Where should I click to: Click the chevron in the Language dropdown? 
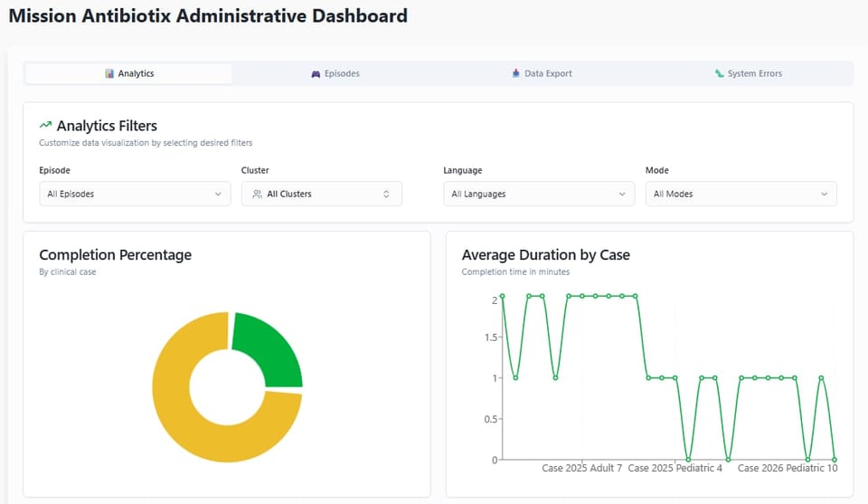click(622, 194)
